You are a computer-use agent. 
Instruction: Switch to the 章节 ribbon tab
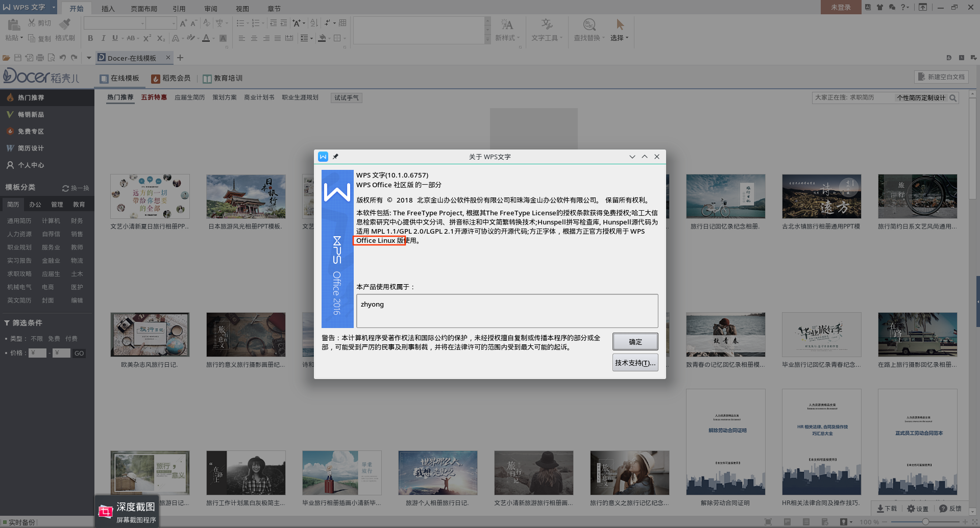point(274,9)
